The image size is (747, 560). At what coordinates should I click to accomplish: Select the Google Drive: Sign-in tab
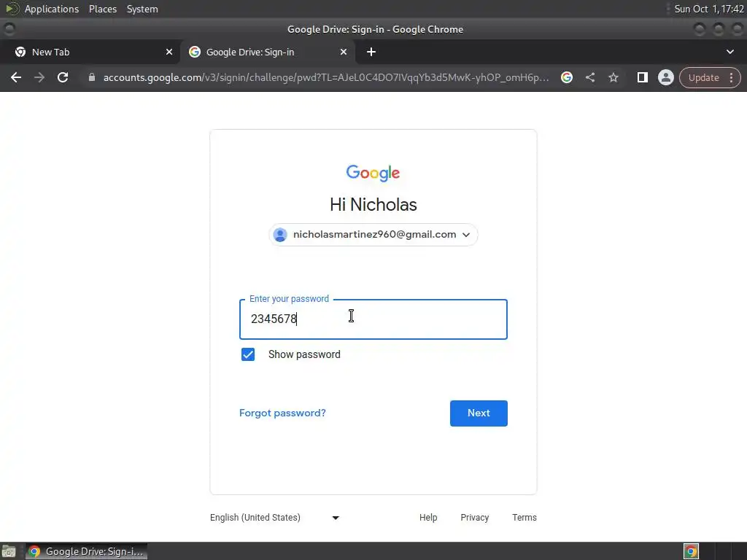pyautogui.click(x=267, y=52)
